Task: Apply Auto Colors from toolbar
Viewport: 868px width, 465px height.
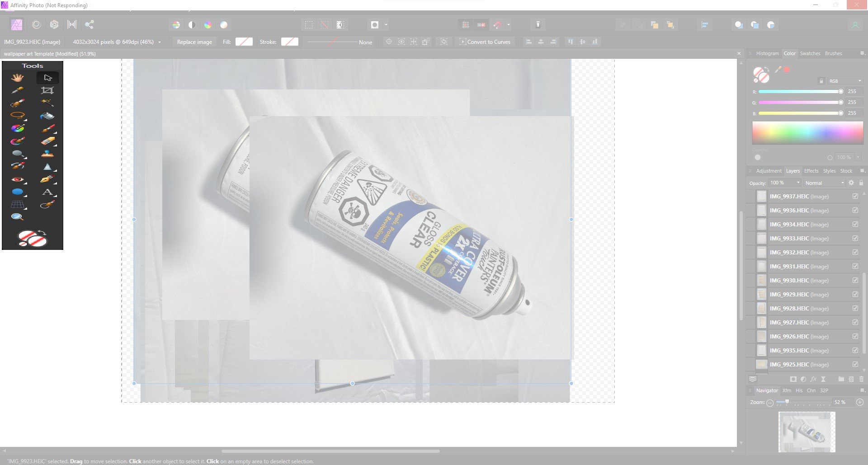Action: tap(208, 25)
